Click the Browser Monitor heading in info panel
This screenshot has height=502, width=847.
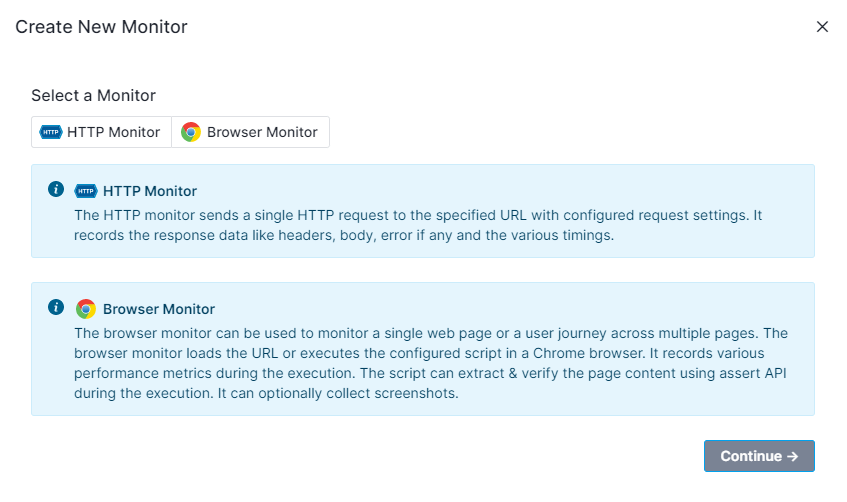[159, 309]
